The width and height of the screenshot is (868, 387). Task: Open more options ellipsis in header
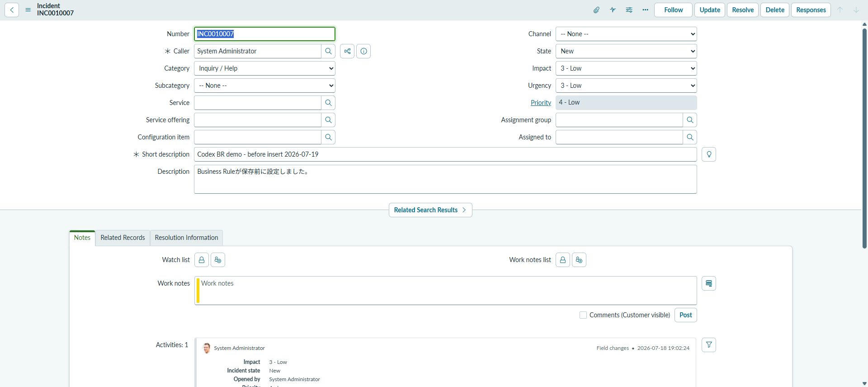645,10
